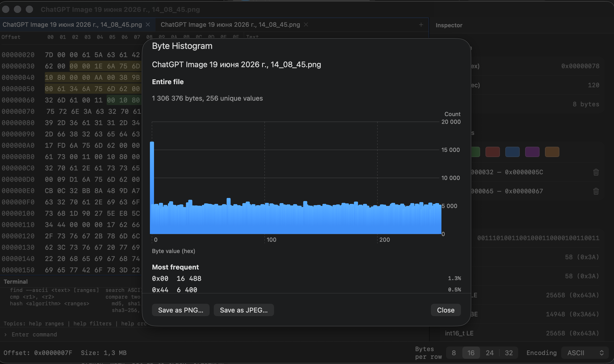Open the ASCII encoding dropdown
The image size is (614, 364).
click(585, 353)
